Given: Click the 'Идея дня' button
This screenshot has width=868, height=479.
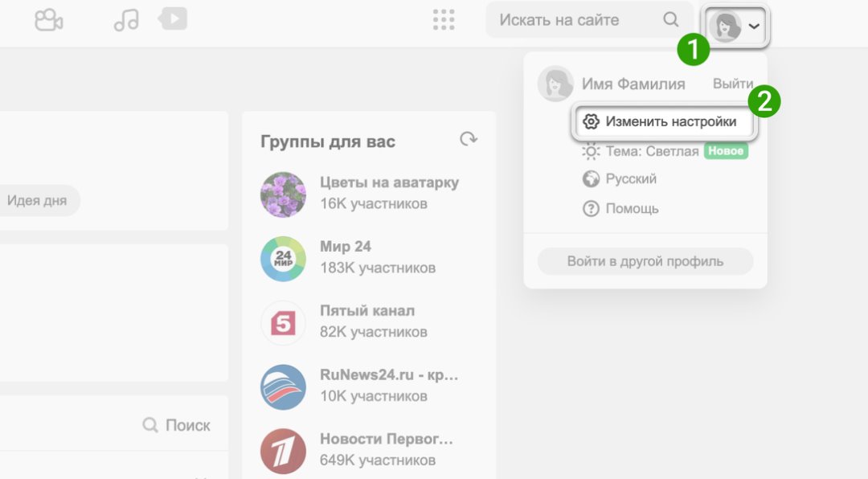Looking at the screenshot, I should point(37,201).
